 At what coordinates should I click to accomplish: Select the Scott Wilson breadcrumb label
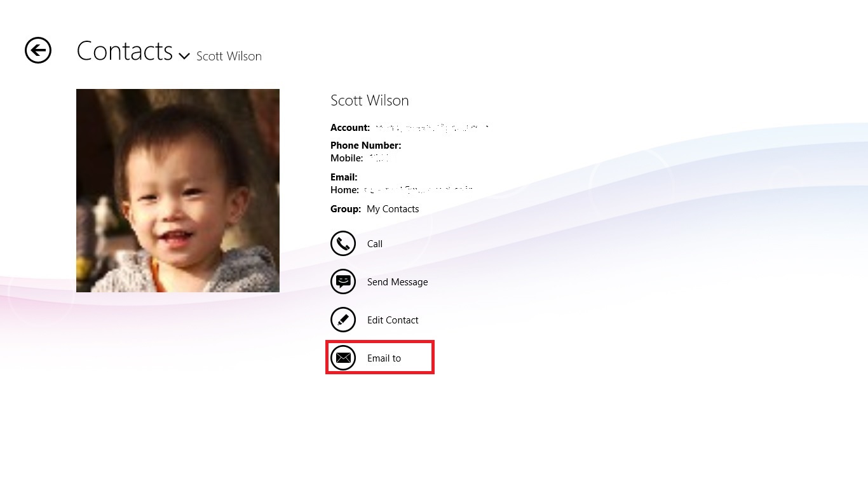229,56
